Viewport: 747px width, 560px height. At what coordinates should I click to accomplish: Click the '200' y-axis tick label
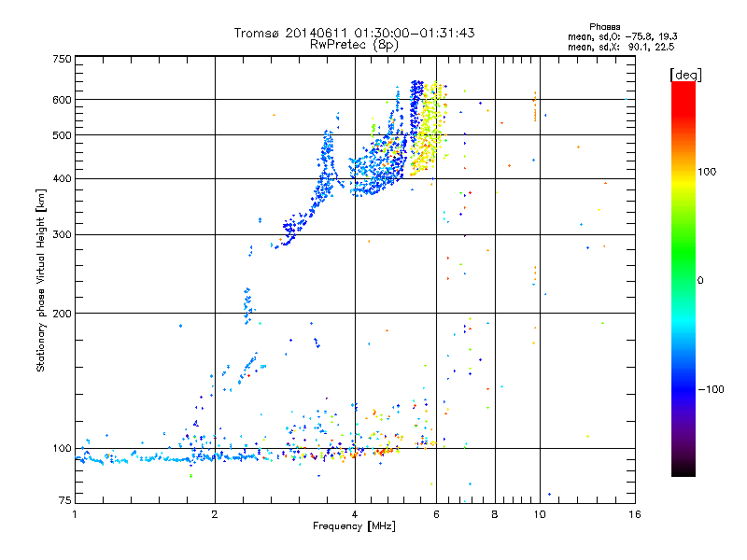click(62, 314)
